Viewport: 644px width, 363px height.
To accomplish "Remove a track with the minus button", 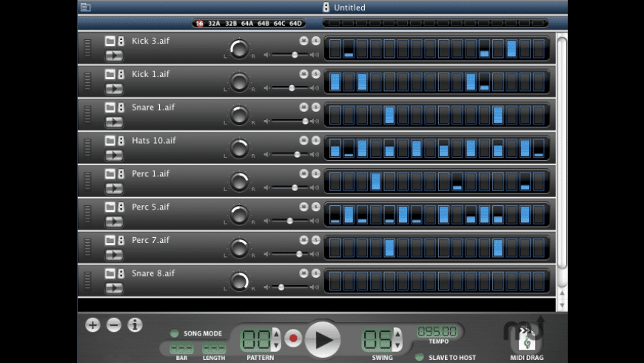I will click(x=114, y=324).
